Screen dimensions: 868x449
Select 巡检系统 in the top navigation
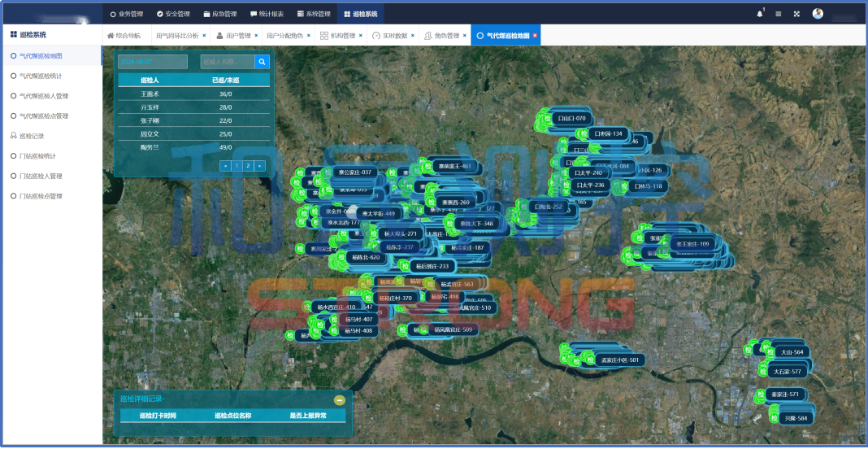click(x=360, y=14)
